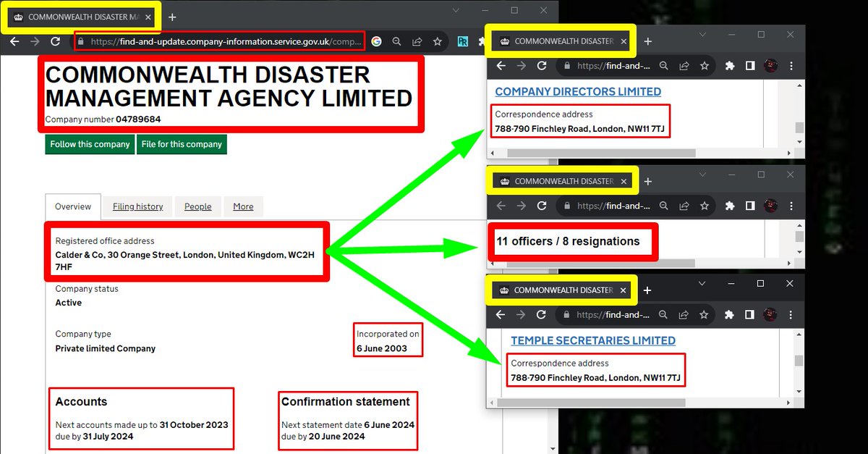Click zoom icon in Company Directors window

tap(663, 66)
